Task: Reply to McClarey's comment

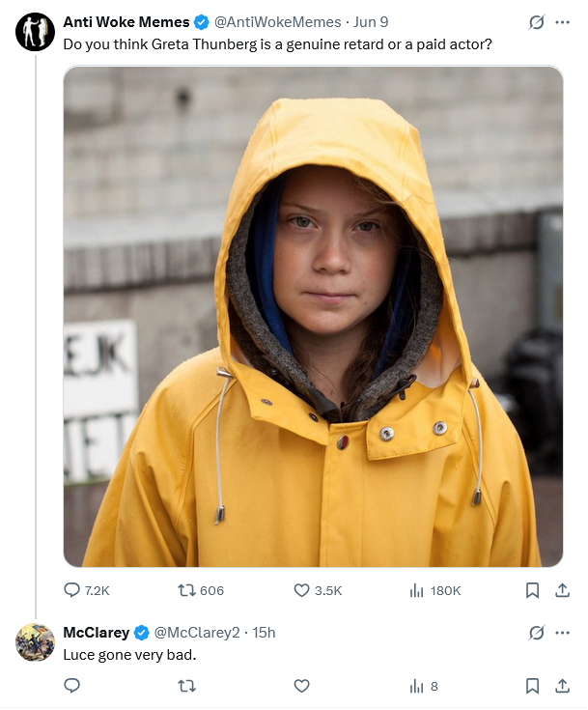Action: 71,686
